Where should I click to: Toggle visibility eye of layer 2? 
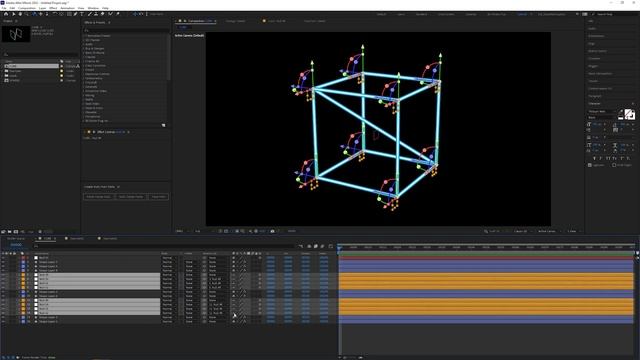coord(3,262)
